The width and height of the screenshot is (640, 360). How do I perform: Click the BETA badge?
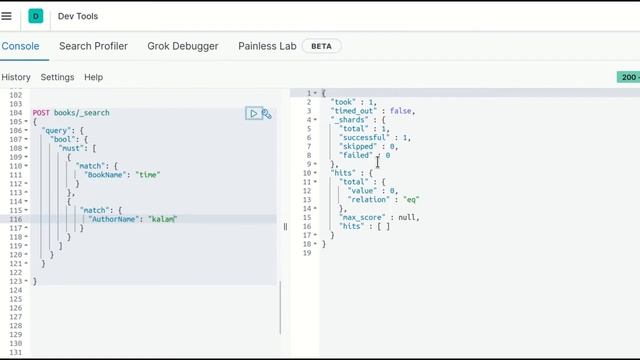tap(322, 46)
